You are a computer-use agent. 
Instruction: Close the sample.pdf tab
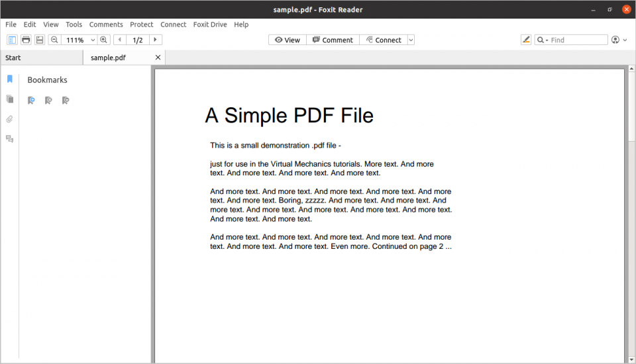click(158, 58)
